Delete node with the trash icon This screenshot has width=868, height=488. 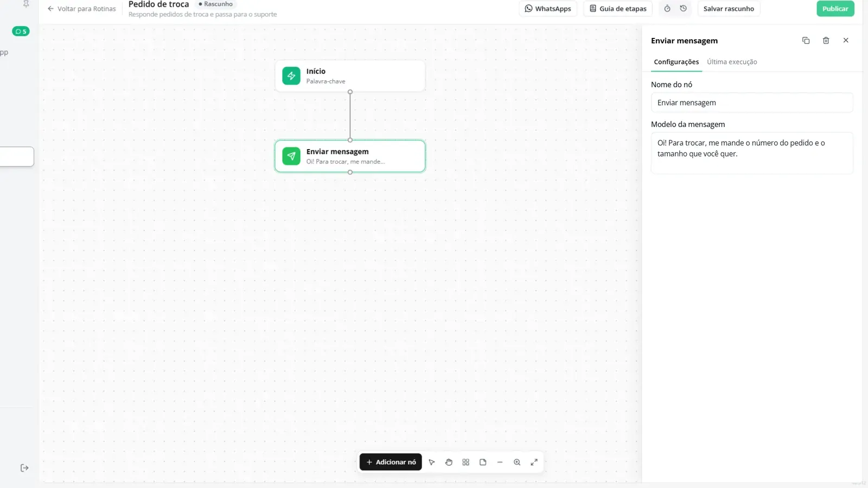(x=826, y=41)
